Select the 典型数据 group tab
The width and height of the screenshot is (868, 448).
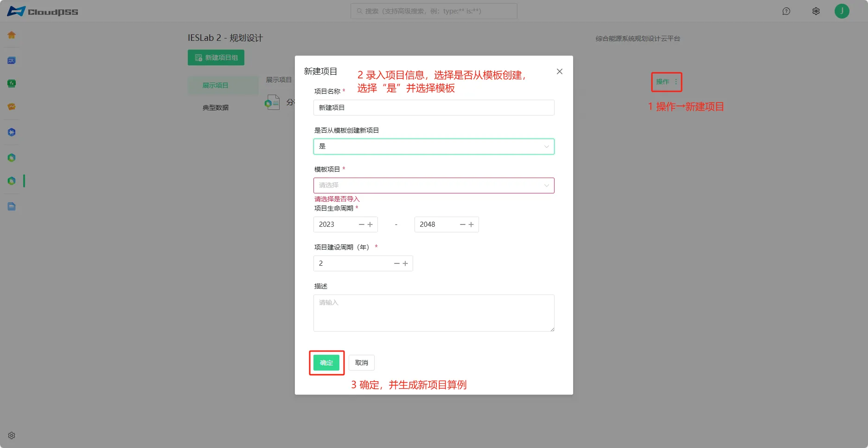tap(223, 108)
